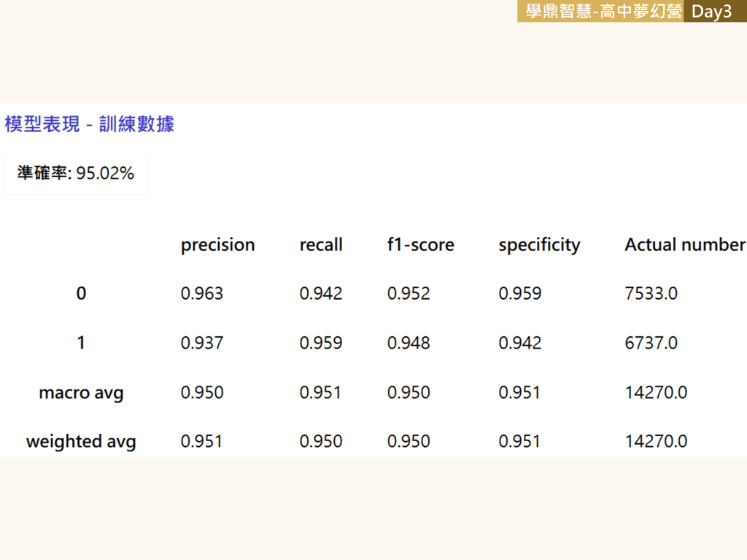Select the 模型表現 - 訓練數據 heading
Viewport: 747px width, 560px height.
89,124
